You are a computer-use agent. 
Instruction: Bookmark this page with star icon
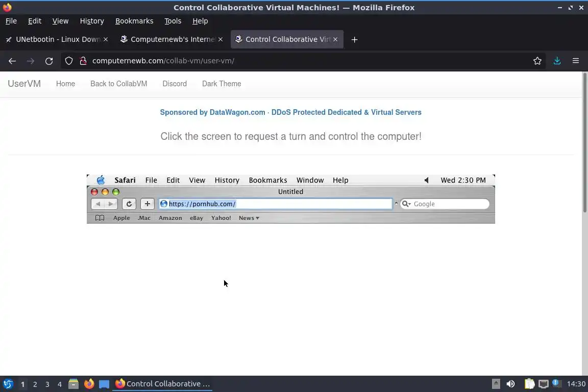(537, 61)
